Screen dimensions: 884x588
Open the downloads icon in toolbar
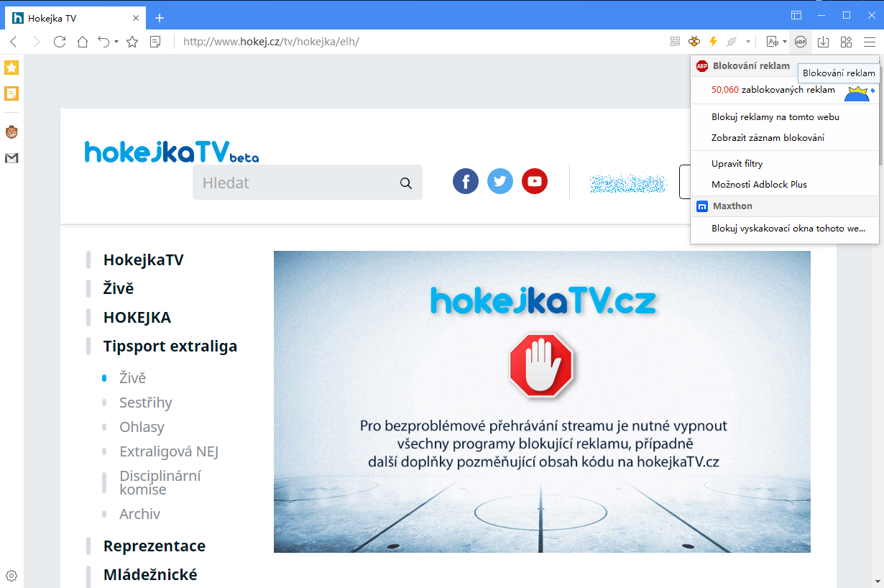point(824,42)
